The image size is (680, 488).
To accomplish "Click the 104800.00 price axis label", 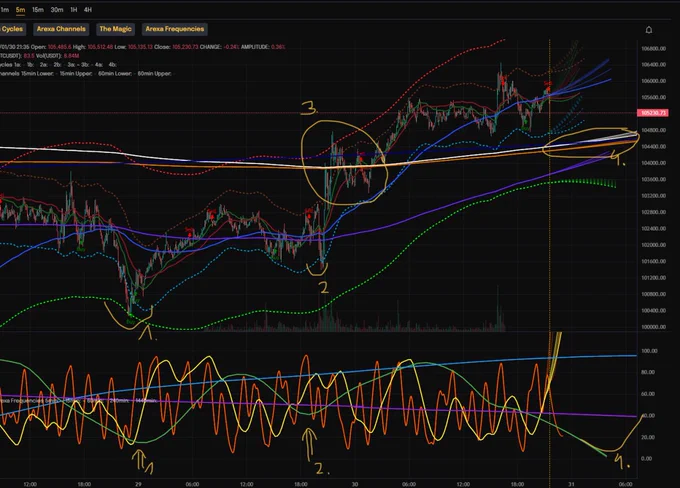I will click(x=654, y=130).
